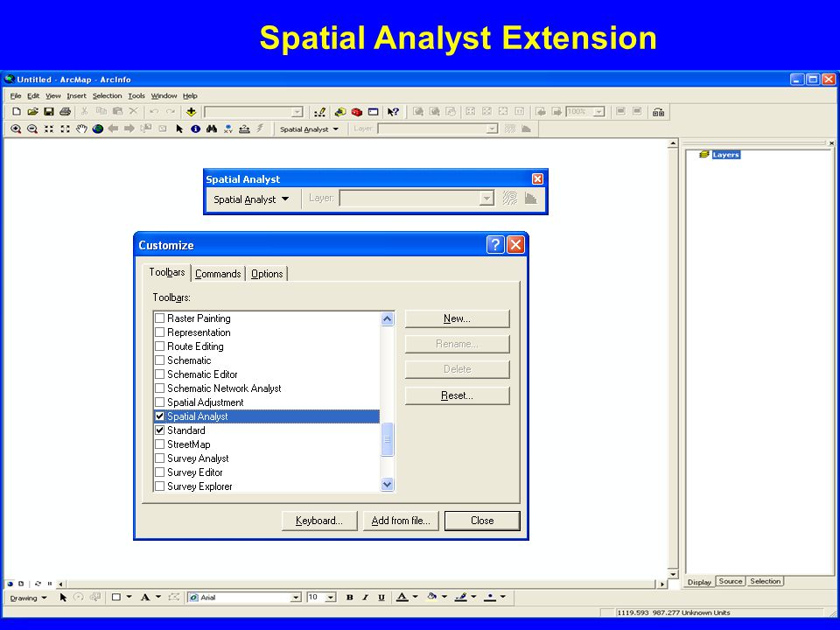840x630 pixels.
Task: Select the Zoom Out tool
Action: [32, 129]
